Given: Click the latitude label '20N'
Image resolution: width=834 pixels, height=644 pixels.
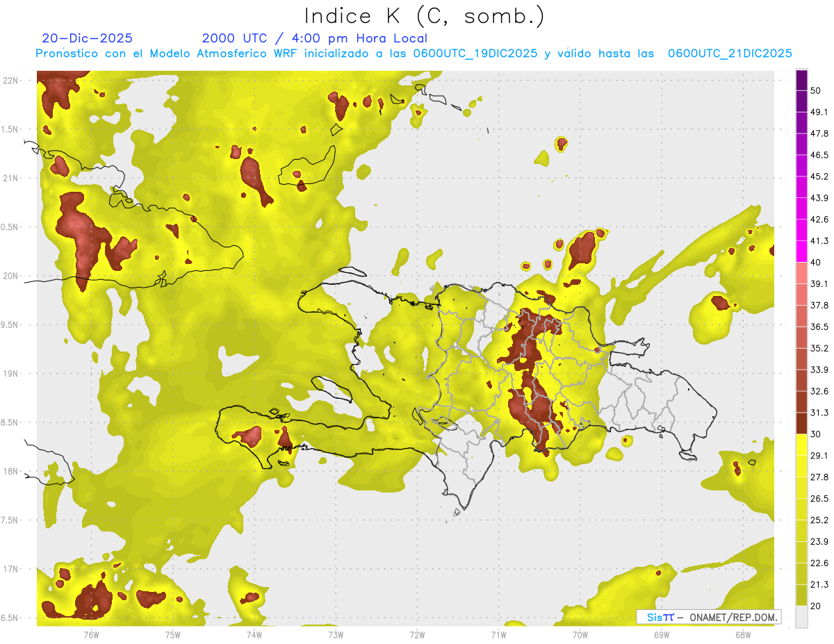Looking at the screenshot, I should 10,276.
